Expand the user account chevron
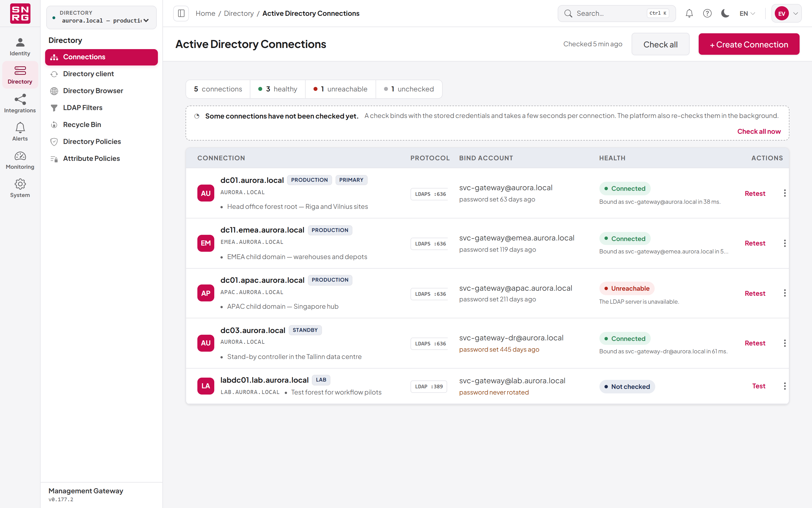 point(796,14)
